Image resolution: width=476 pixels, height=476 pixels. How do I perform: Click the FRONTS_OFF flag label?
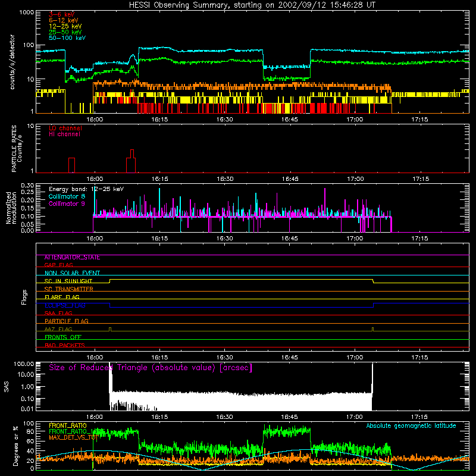click(63, 337)
